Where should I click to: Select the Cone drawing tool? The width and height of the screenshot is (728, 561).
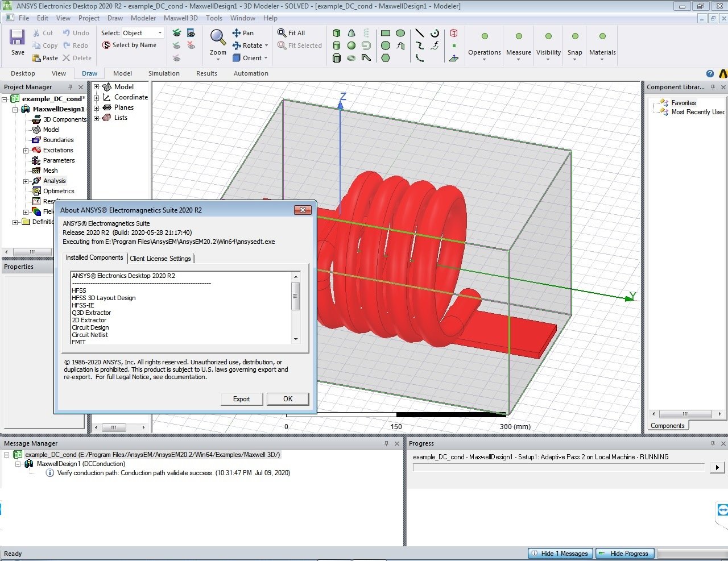[x=351, y=33]
